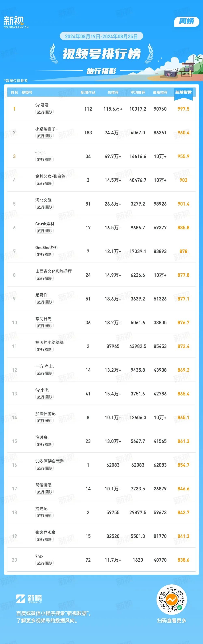Screen dimensions: 203x644
Task: Select the 总推荐 column header
Action: pos(113,93)
